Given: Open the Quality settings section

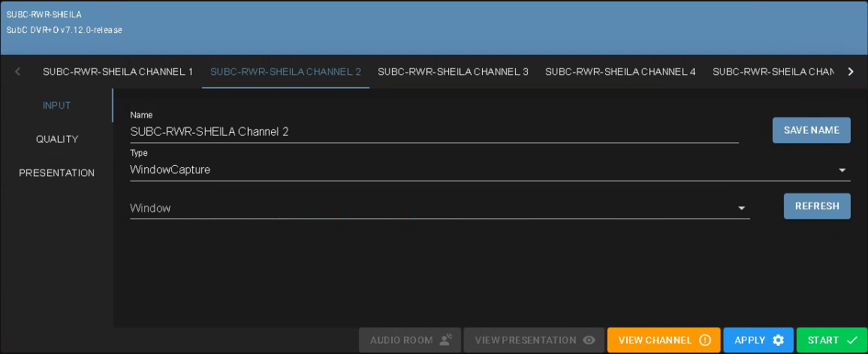Looking at the screenshot, I should [57, 139].
